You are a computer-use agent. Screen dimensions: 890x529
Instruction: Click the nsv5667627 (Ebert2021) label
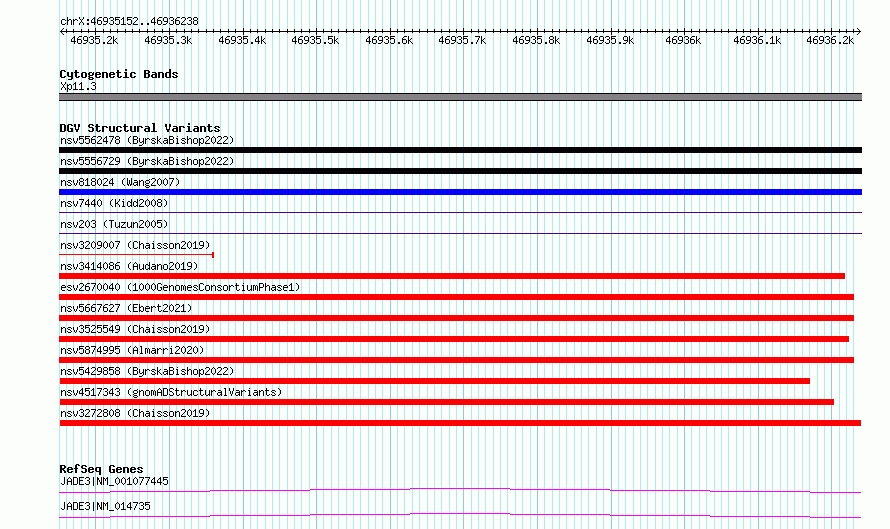126,308
